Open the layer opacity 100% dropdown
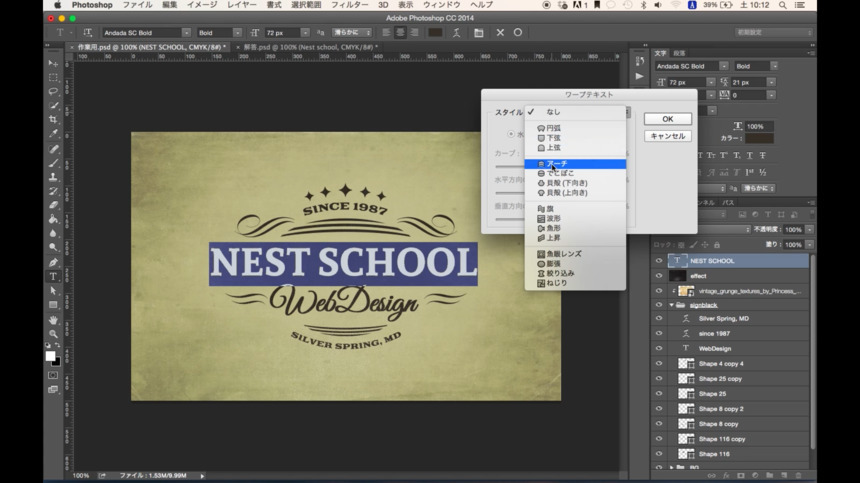Image resolution: width=860 pixels, height=483 pixels. 810,230
